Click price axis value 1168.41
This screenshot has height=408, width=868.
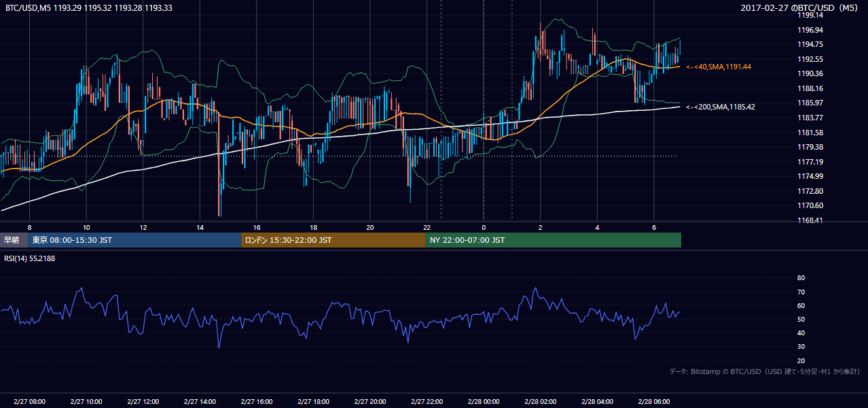click(x=810, y=220)
